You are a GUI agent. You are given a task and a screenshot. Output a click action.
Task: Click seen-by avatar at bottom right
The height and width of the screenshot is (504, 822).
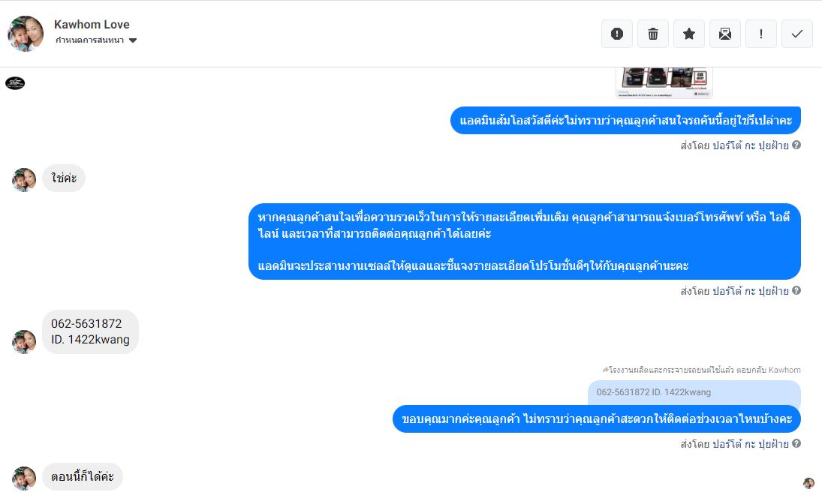(x=809, y=482)
